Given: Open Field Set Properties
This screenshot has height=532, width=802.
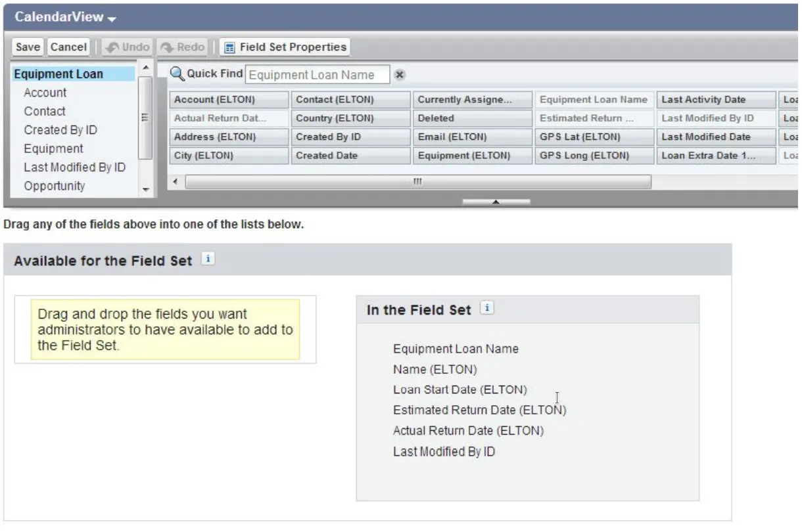Looking at the screenshot, I should coord(285,47).
